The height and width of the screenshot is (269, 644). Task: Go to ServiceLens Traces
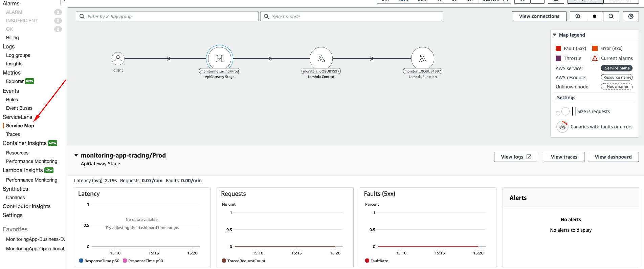[13, 134]
